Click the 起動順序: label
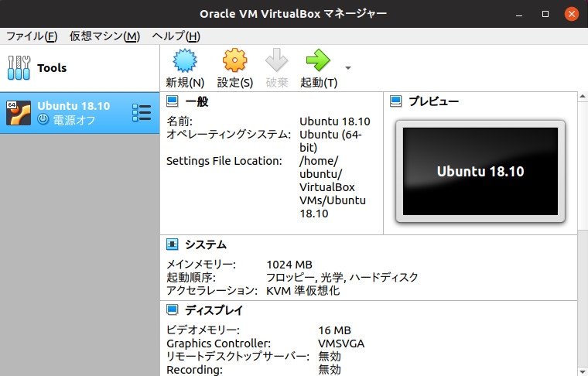588x376 pixels. pos(191,278)
